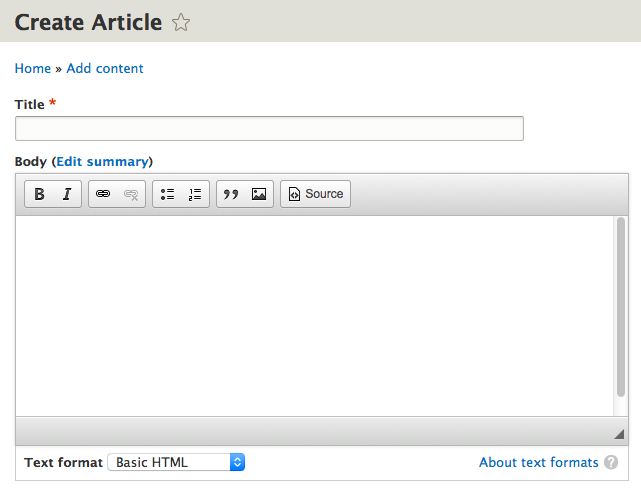Apply block quote formatting

pyautogui.click(x=231, y=194)
